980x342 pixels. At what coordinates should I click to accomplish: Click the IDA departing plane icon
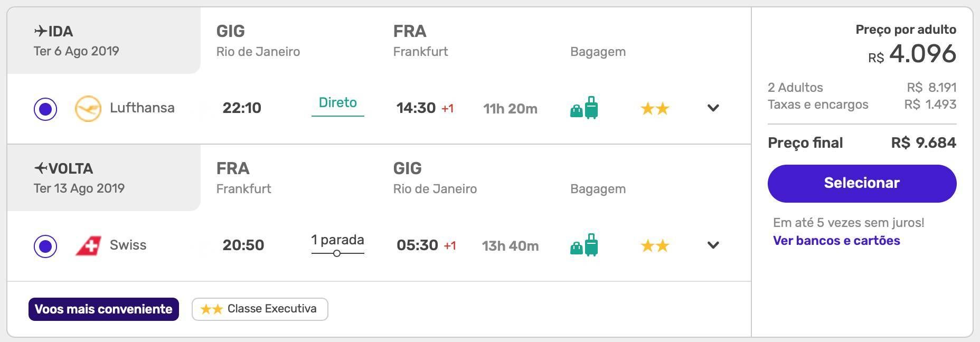[x=41, y=32]
